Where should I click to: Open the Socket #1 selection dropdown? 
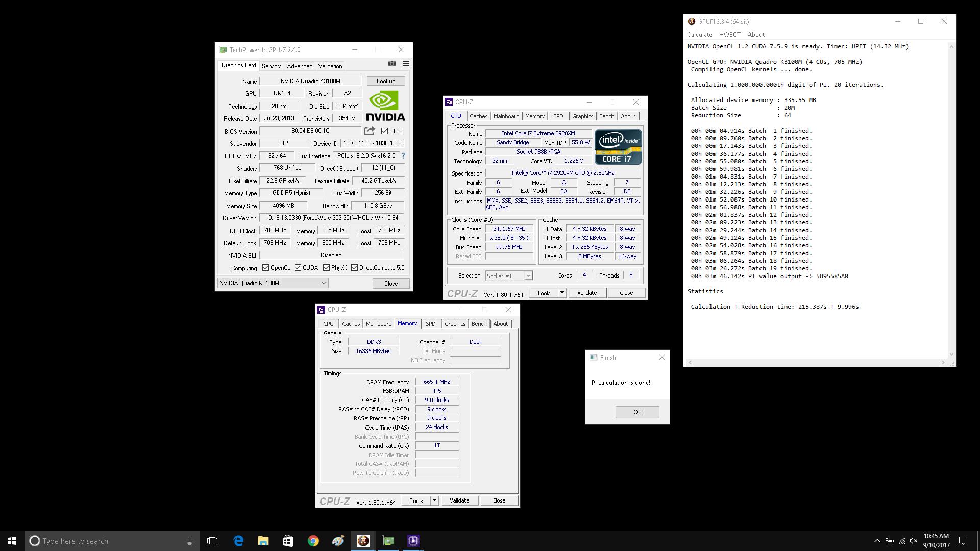pyautogui.click(x=509, y=276)
